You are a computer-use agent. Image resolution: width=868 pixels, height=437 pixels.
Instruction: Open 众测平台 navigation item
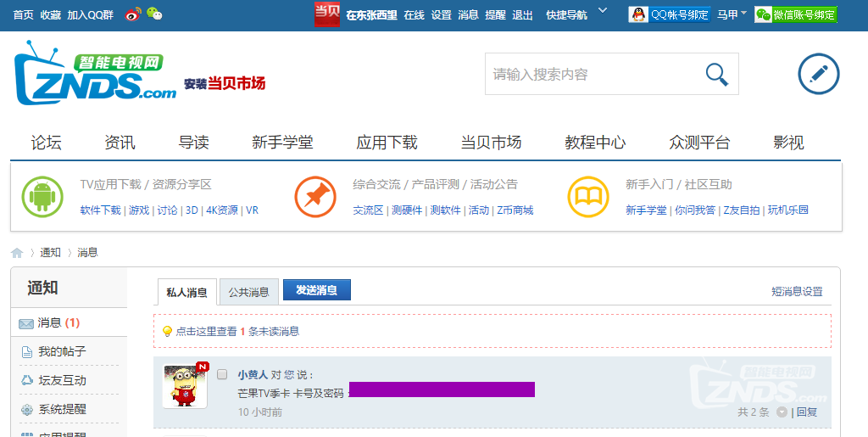699,143
